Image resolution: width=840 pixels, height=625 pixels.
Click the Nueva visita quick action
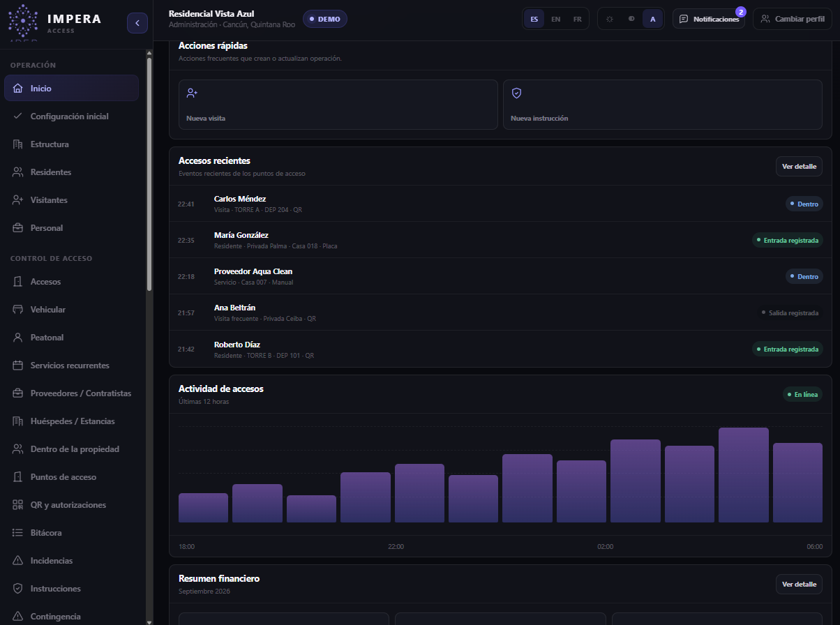point(338,105)
